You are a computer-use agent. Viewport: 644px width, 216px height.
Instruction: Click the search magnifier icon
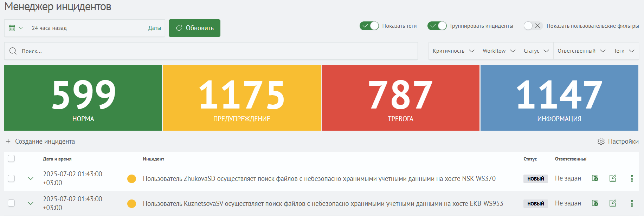[x=13, y=51]
